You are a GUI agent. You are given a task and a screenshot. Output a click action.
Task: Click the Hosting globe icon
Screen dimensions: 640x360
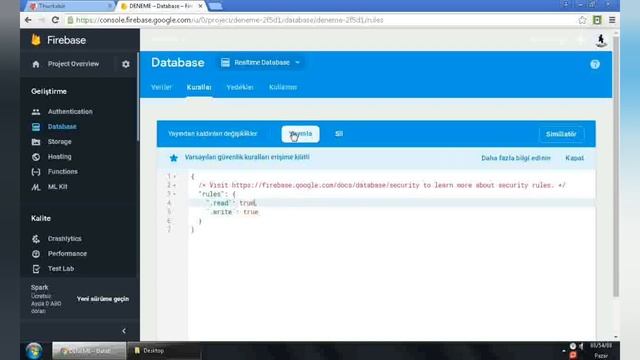click(36, 157)
